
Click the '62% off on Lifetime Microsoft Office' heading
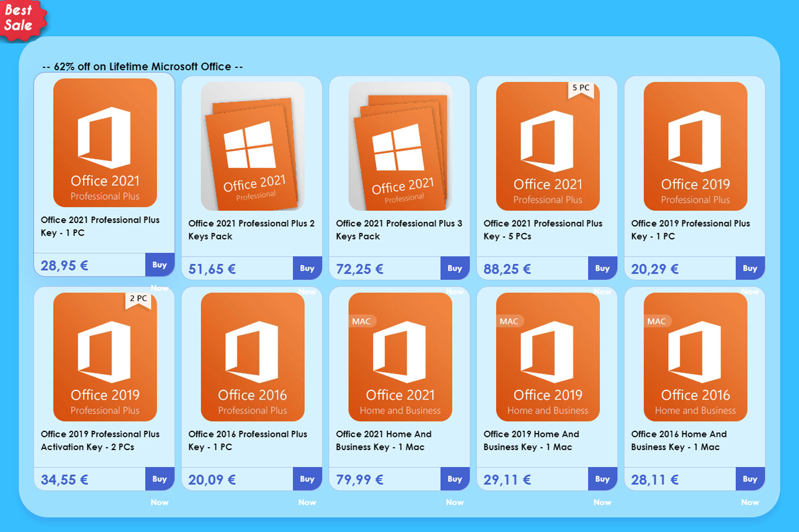pos(143,67)
